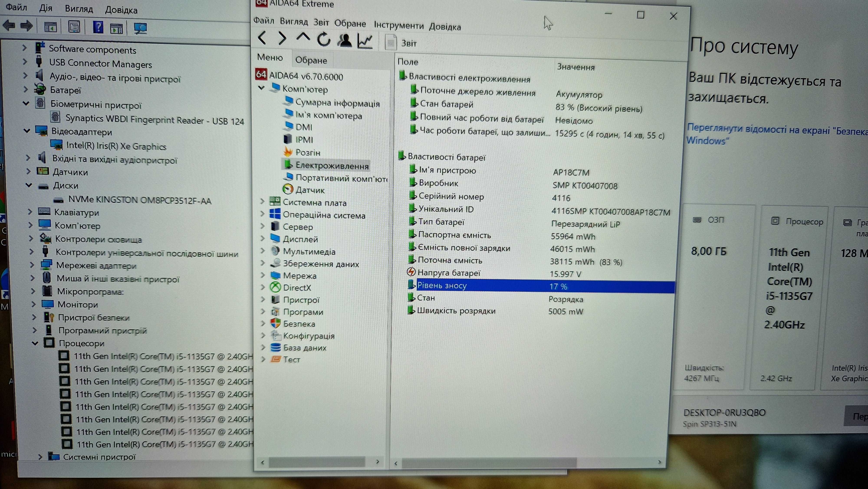Collapse Відеоадаптери in Device Manager
This screenshot has width=868, height=489.
coord(27,131)
